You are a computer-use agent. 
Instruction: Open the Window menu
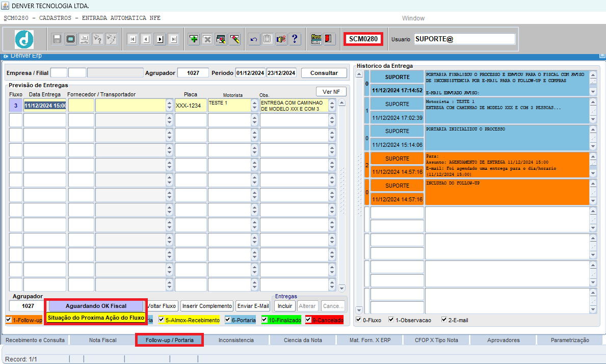[413, 18]
